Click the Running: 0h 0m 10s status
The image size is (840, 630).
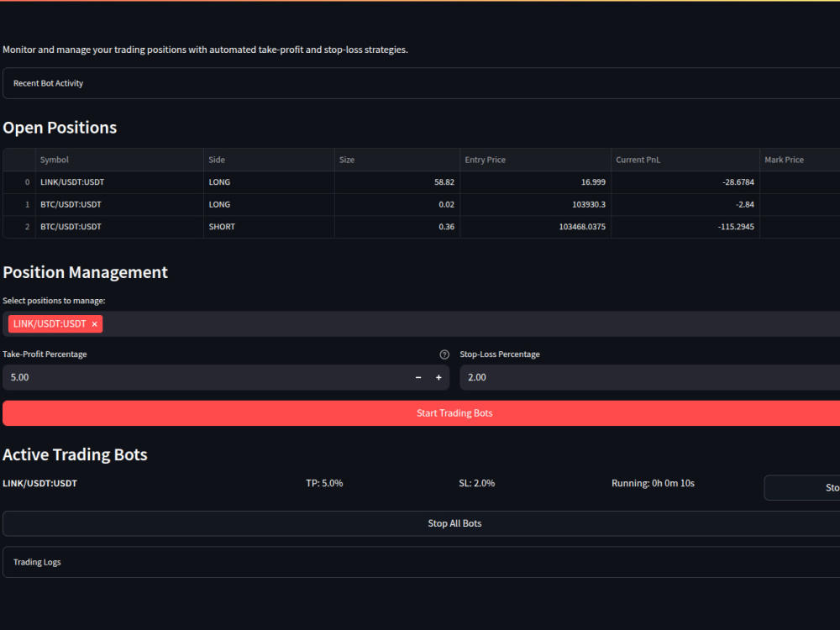click(653, 483)
